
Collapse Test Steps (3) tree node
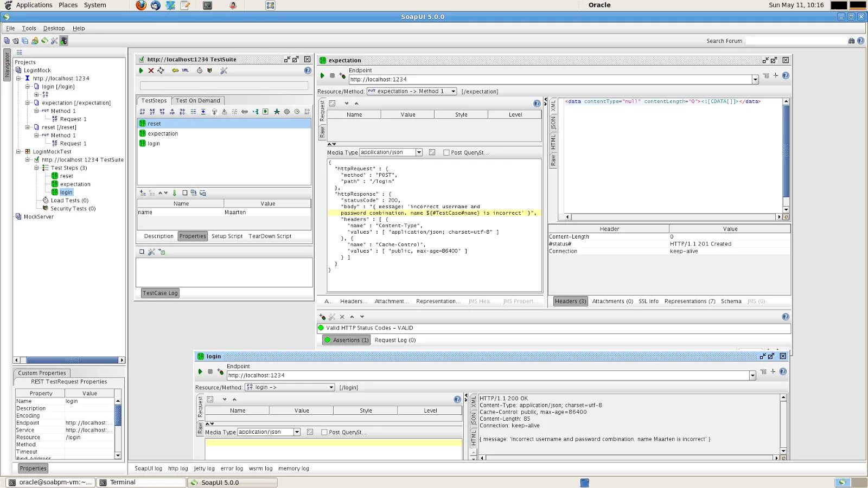pos(37,168)
